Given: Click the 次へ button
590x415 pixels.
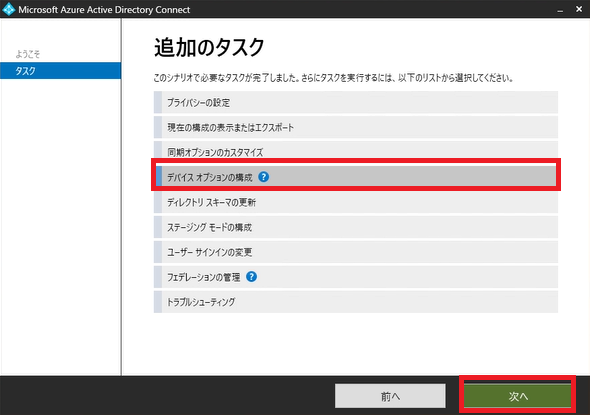Looking at the screenshot, I should (518, 395).
